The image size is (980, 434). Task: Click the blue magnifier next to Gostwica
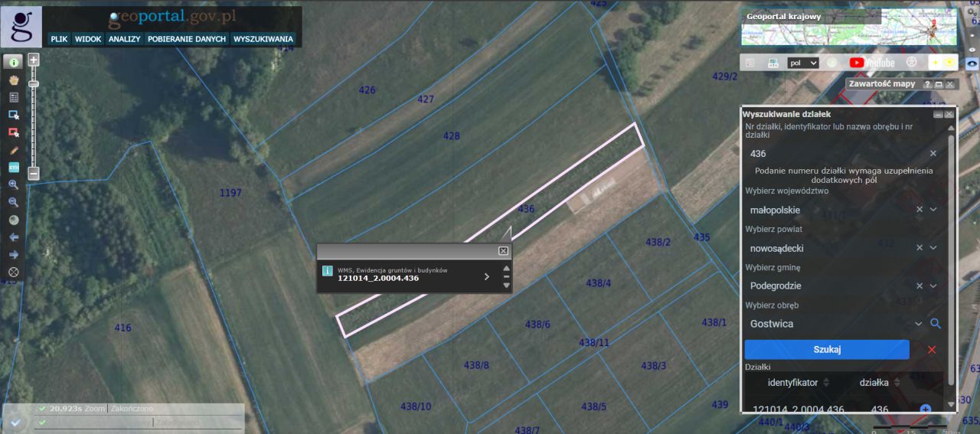point(936,324)
